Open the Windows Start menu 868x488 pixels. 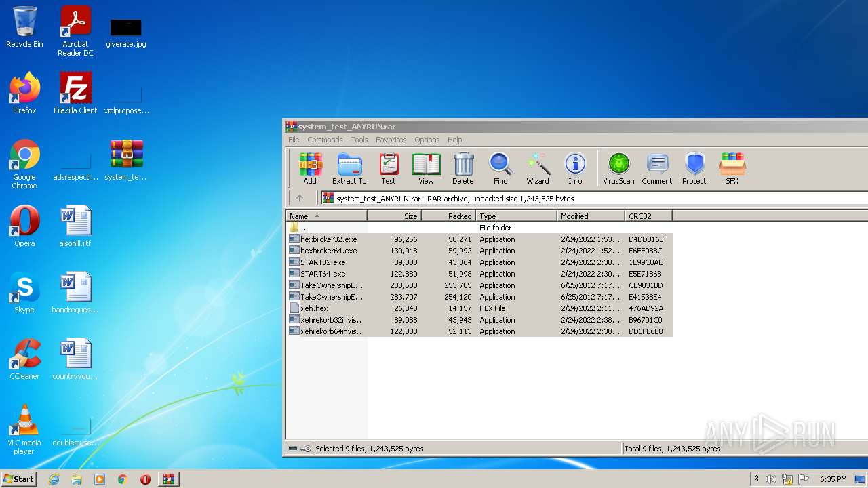[18, 479]
